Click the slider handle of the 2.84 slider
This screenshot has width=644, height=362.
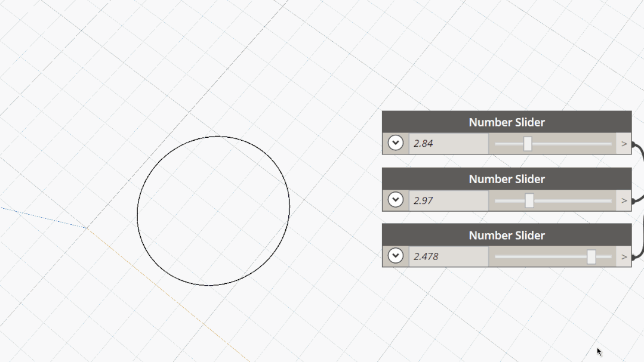click(x=528, y=144)
